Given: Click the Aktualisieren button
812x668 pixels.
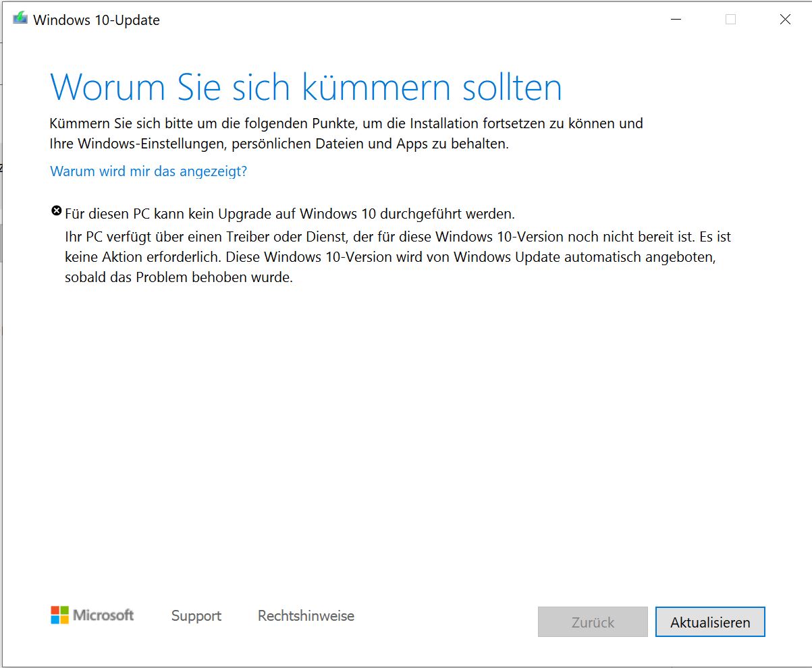Looking at the screenshot, I should 710,622.
